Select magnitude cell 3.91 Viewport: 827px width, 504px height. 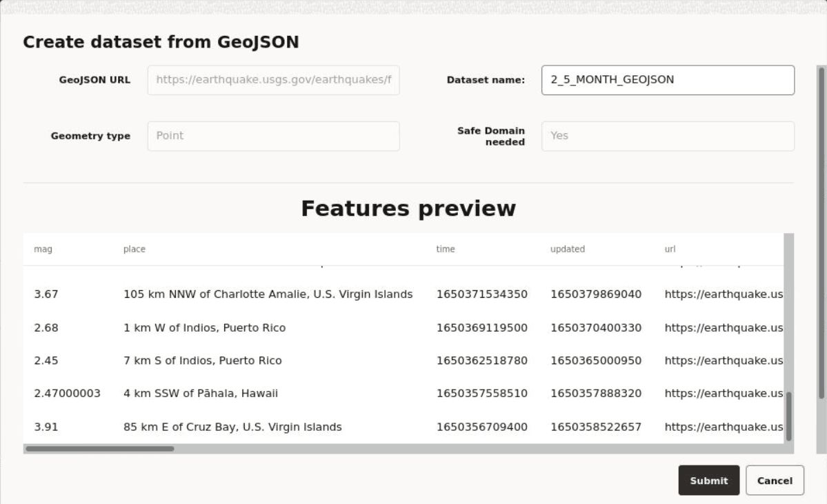click(46, 427)
